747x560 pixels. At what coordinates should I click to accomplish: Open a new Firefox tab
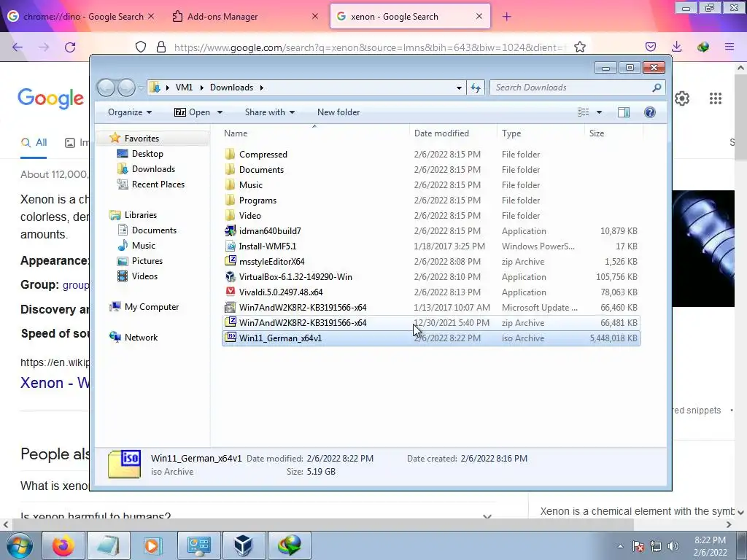coord(506,17)
